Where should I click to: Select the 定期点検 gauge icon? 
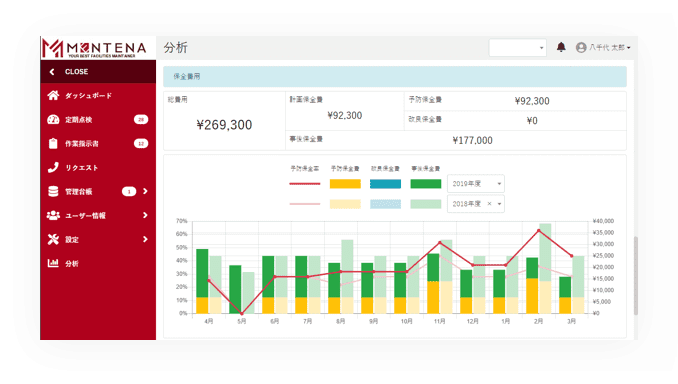click(x=53, y=119)
